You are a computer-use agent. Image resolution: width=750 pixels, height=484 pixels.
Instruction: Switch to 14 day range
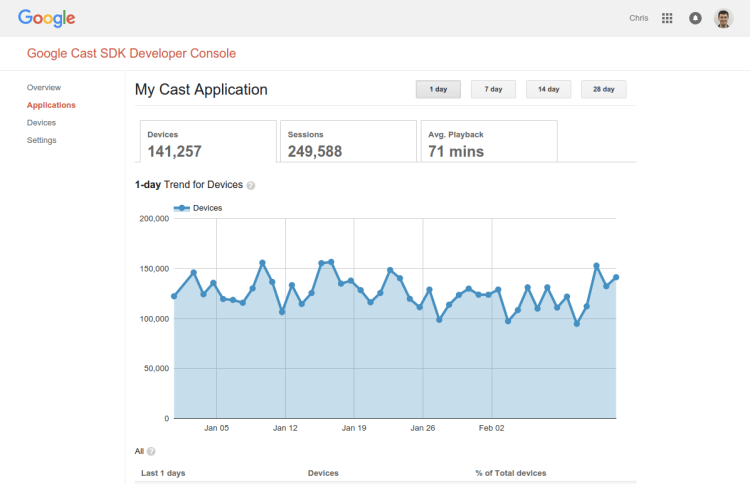point(548,89)
